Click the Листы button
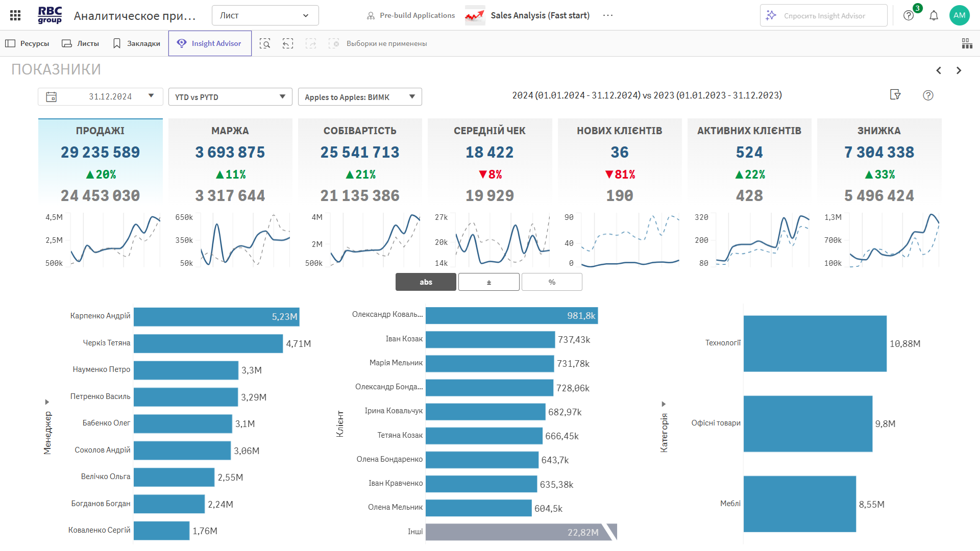980x551 pixels. 81,43
